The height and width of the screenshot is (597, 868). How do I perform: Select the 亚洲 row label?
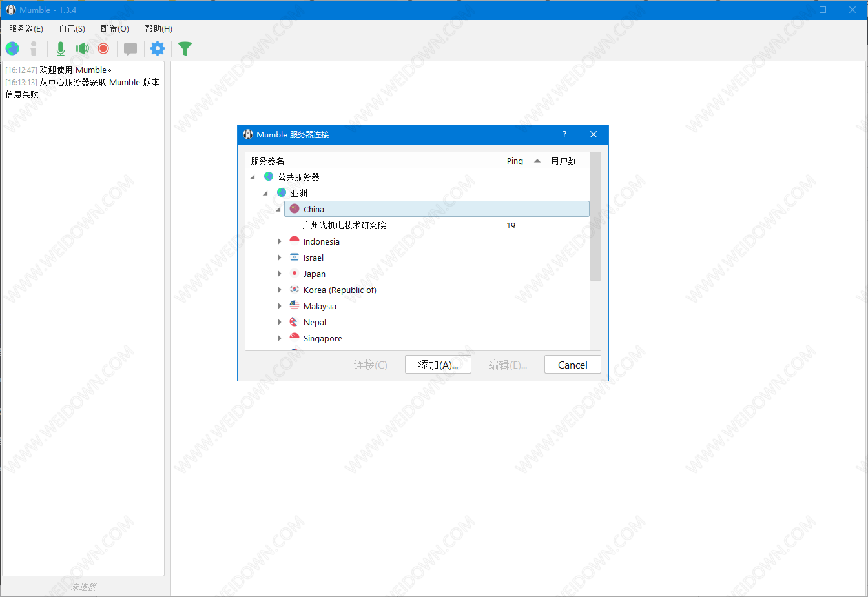click(x=299, y=193)
